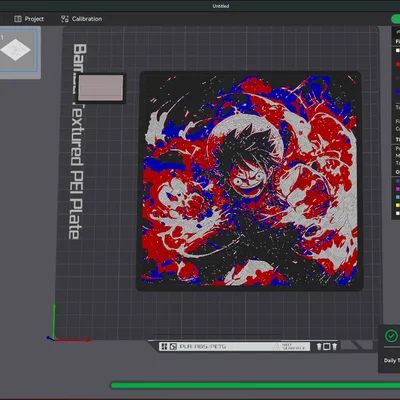Click the Untitled window title
Screen dimensions: 400x400
(x=221, y=6)
